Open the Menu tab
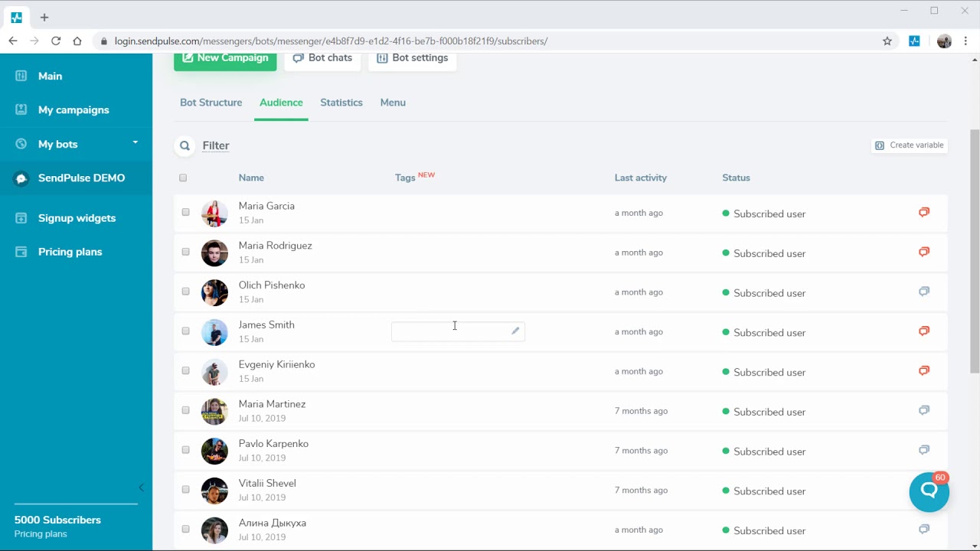Screen dimensions: 980x551 tap(393, 103)
